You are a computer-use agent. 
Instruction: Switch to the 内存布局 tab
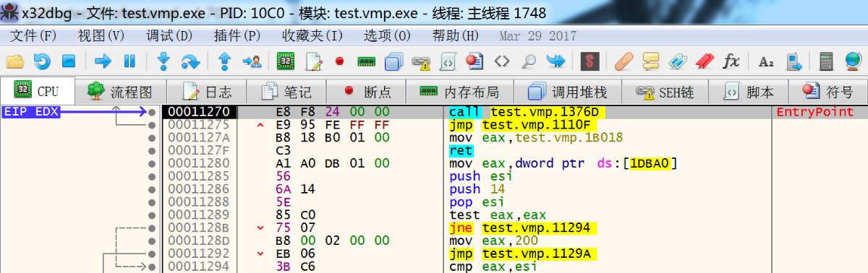click(x=460, y=92)
